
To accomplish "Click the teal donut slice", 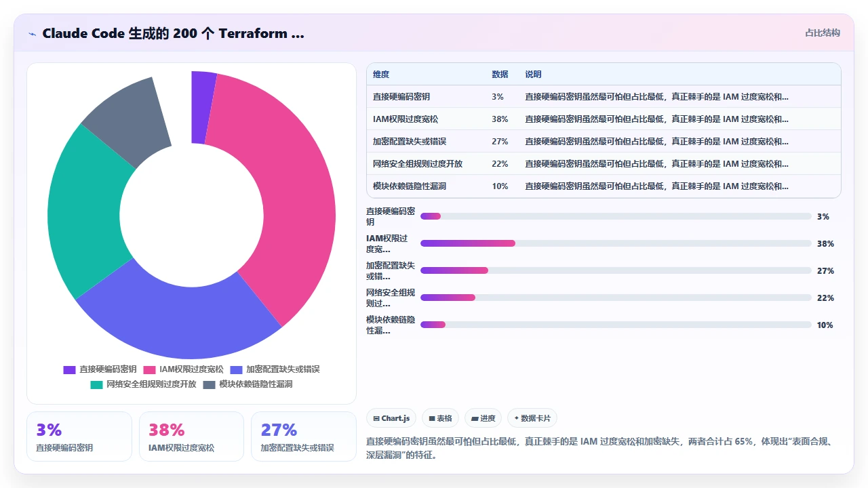I will pyautogui.click(x=85, y=213).
